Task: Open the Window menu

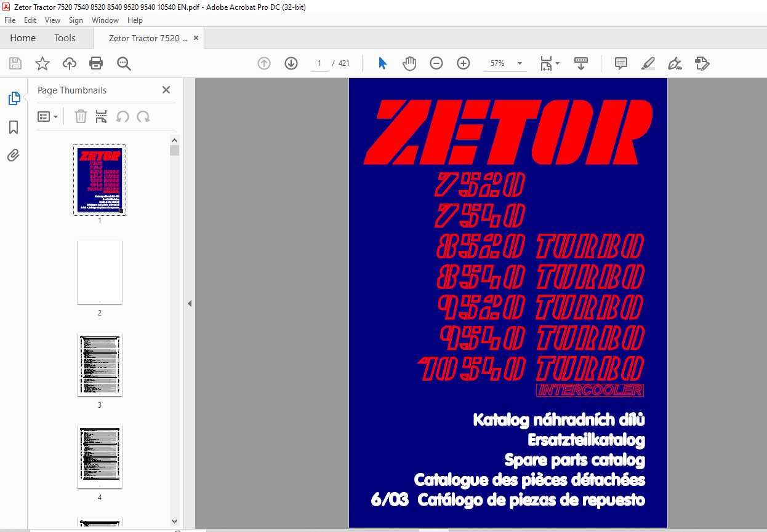Action: pyautogui.click(x=105, y=20)
